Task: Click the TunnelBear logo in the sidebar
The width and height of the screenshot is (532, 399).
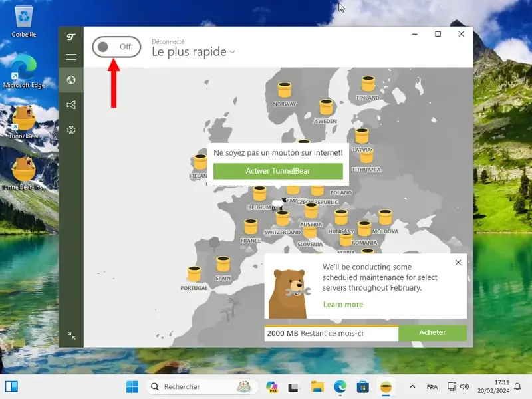Action: (71, 37)
